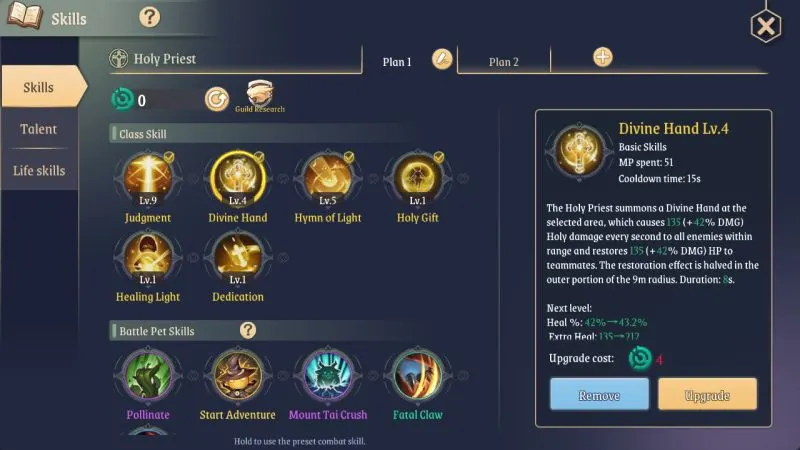Click the Upgrade button for Divine Hand
Screen dimensions: 800x450
tap(707, 394)
